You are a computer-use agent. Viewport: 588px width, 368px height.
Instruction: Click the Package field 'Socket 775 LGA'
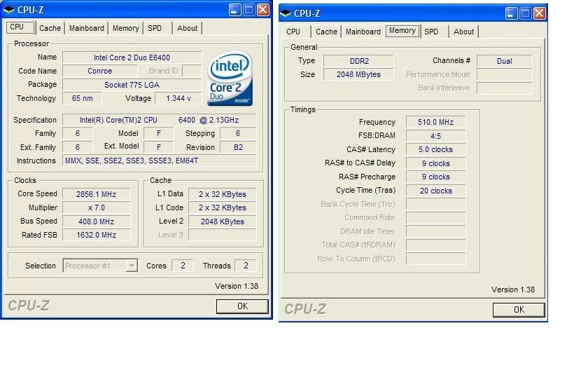point(132,85)
